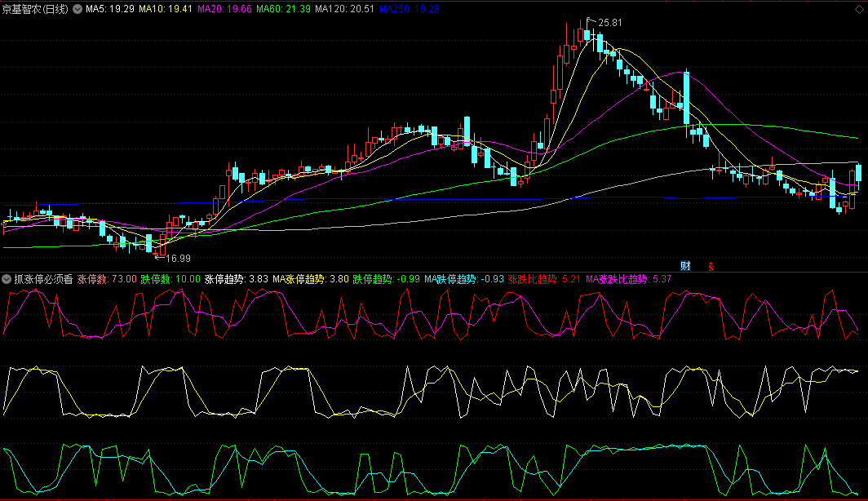The width and height of the screenshot is (868, 501).
Task: Select the 涨停数: 73.00 value
Action: pyautogui.click(x=107, y=279)
